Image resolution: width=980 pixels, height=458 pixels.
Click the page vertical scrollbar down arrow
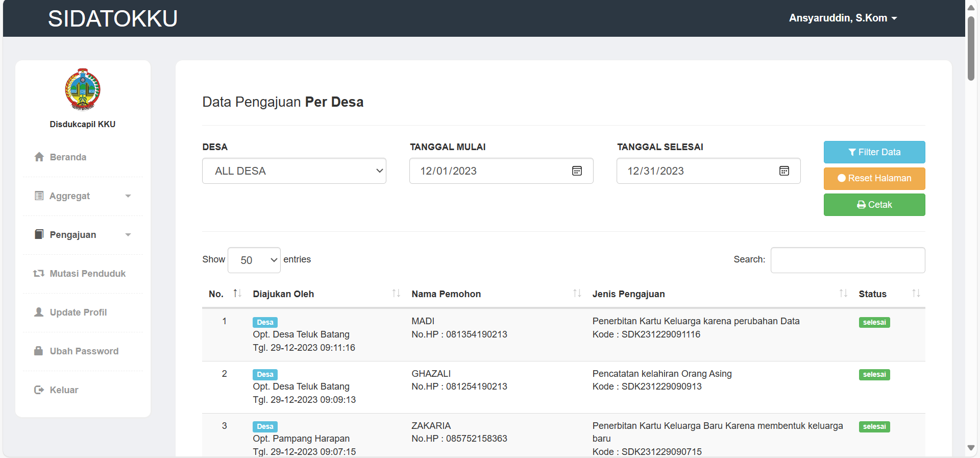[x=971, y=448]
